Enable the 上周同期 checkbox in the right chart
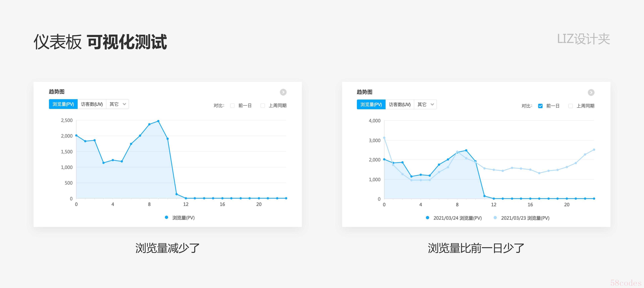 pos(571,106)
